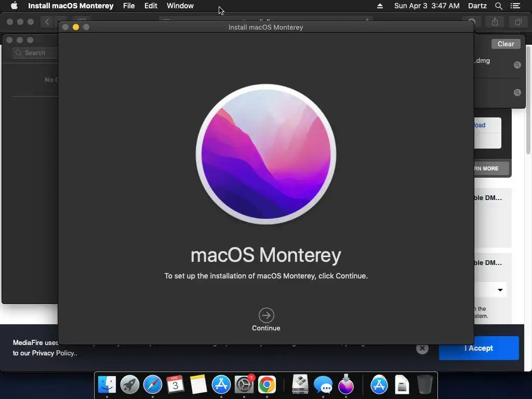This screenshot has width=532, height=399.
Task: Click the Privacy Policy link
Action: coord(54,353)
